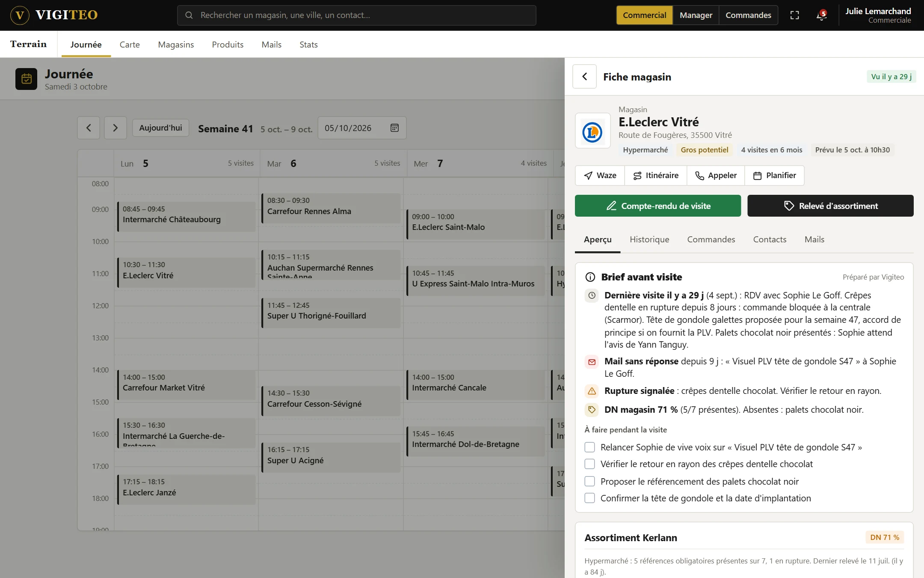Click Planifier to schedule a visit
Viewport: 924px width, 578px height.
coord(774,176)
